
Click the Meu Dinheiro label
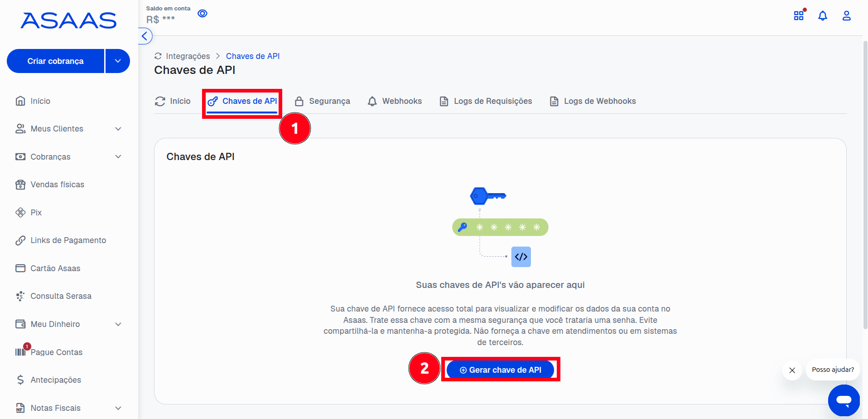click(55, 324)
